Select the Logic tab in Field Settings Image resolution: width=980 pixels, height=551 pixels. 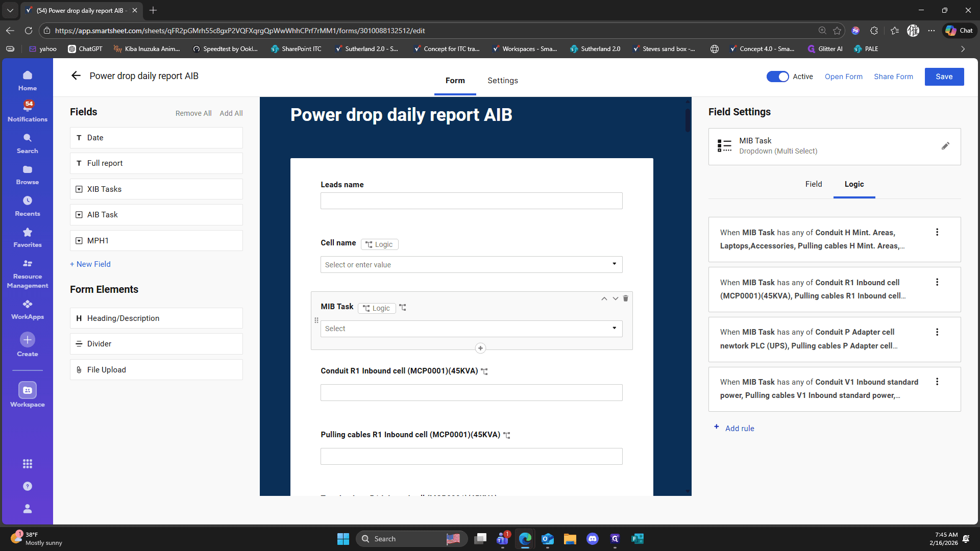click(854, 184)
